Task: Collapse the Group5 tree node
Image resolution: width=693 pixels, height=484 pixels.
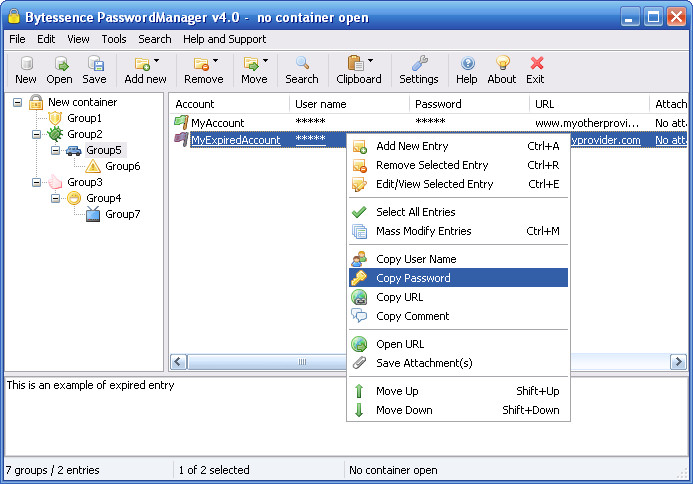Action: click(55, 150)
